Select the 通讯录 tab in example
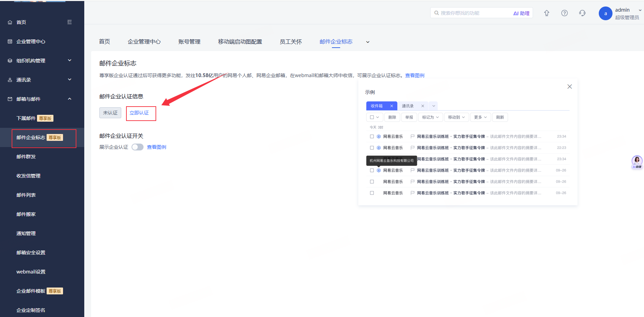 (408, 106)
